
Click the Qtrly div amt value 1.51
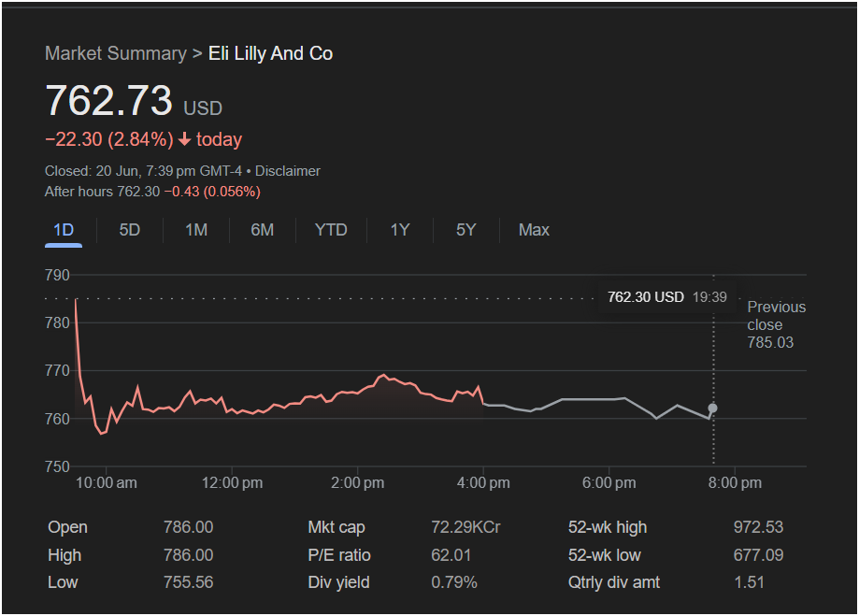[x=749, y=582]
